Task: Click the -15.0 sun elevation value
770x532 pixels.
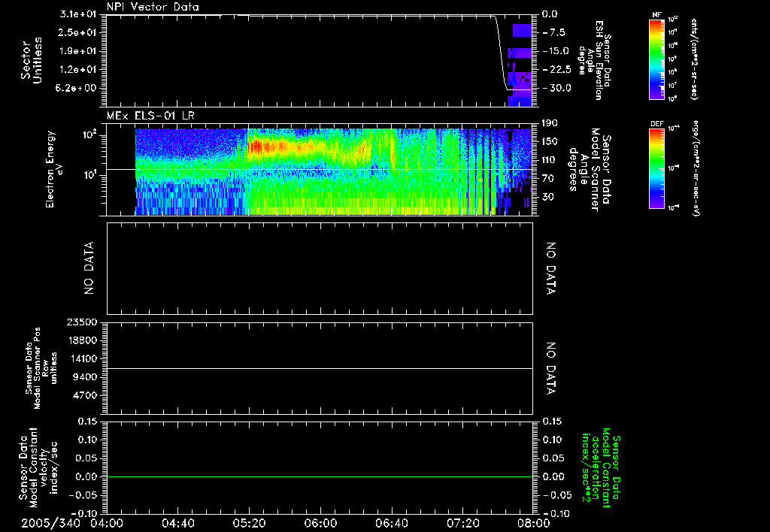Action: (556, 51)
